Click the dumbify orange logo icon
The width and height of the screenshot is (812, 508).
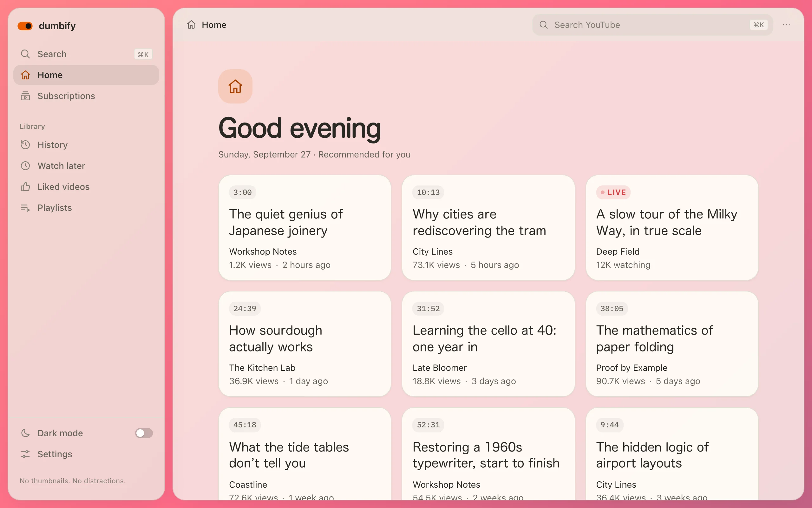pos(25,26)
